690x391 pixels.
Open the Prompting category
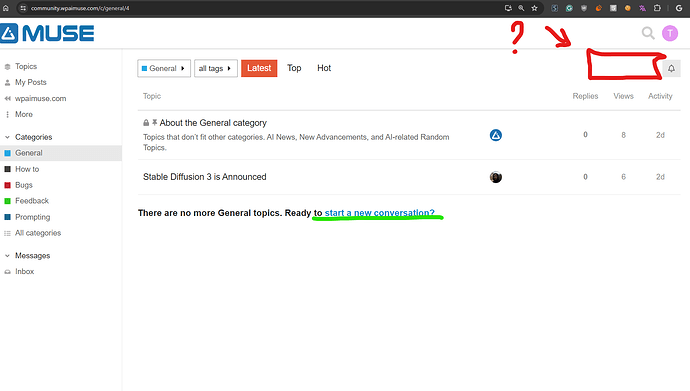coord(33,217)
